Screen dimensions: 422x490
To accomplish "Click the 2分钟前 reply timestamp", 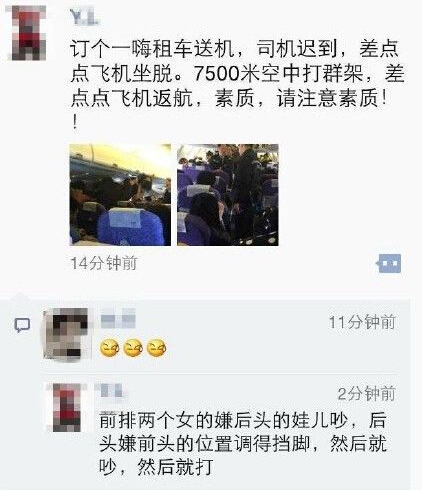I will [367, 394].
